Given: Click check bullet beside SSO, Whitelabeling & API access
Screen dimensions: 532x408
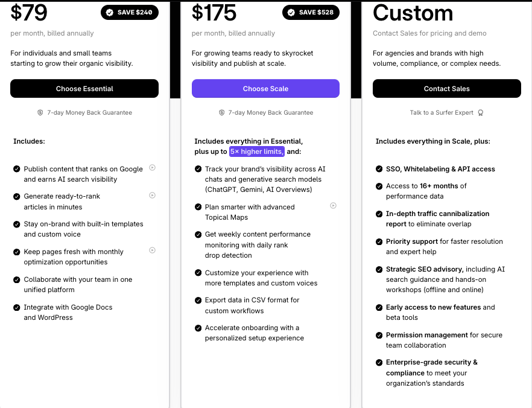Looking at the screenshot, I should (x=379, y=169).
